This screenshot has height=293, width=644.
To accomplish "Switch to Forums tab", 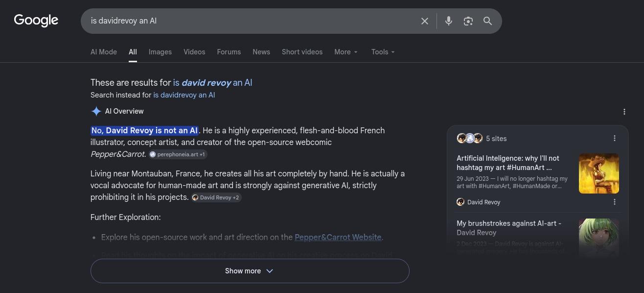I will 229,52.
